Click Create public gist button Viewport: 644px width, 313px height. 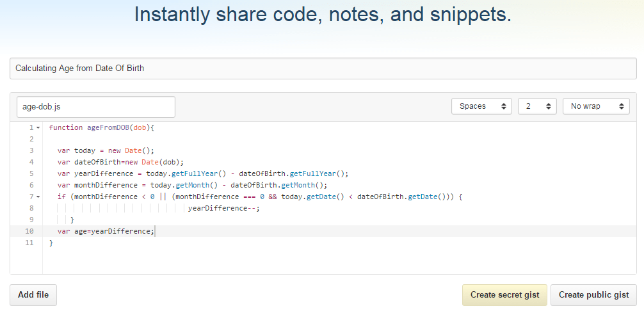(593, 295)
